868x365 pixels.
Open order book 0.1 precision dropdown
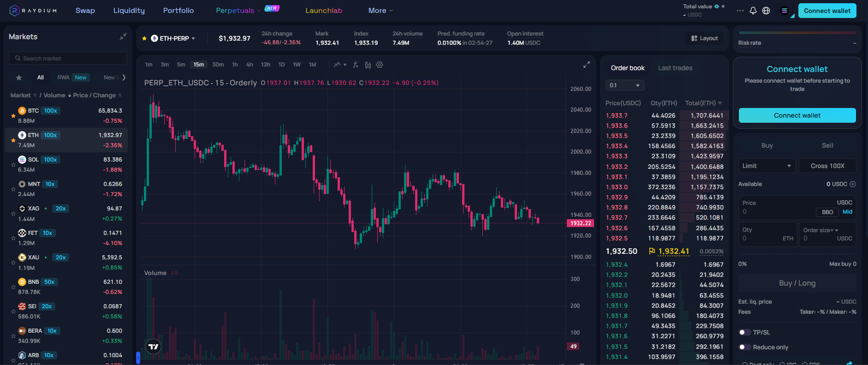pyautogui.click(x=625, y=85)
